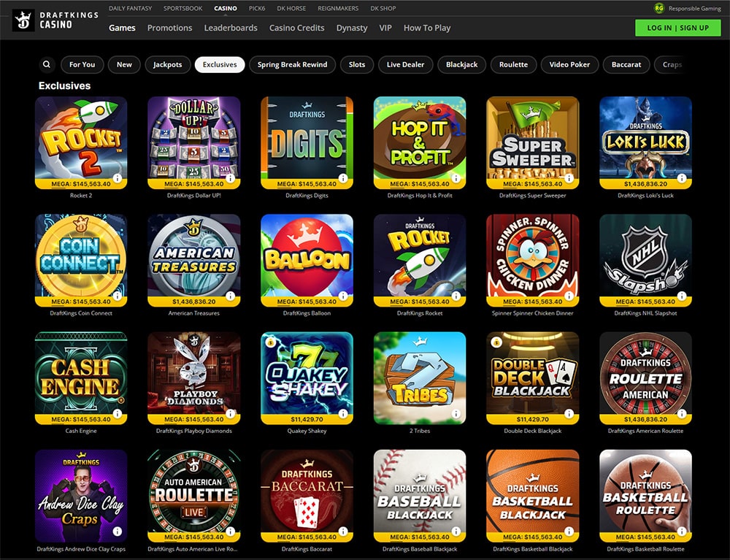Show info icon on Baseball Blackjack tile
This screenshot has width=730, height=560.
point(456,531)
